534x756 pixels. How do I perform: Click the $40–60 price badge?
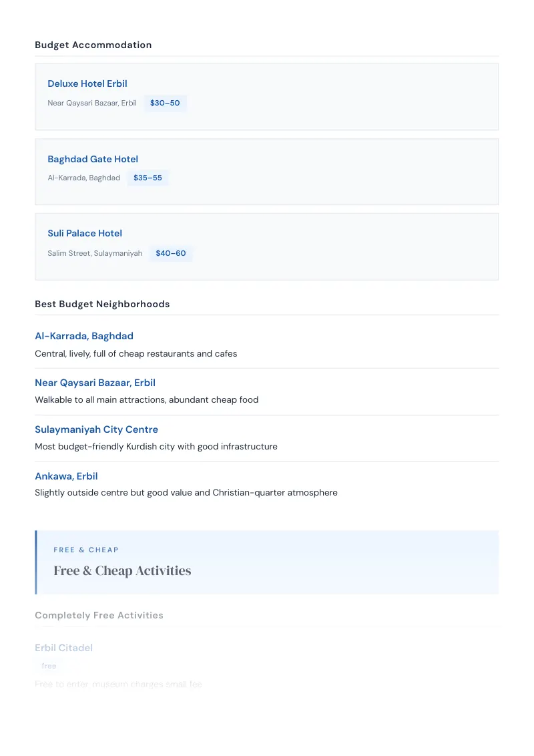coord(171,253)
